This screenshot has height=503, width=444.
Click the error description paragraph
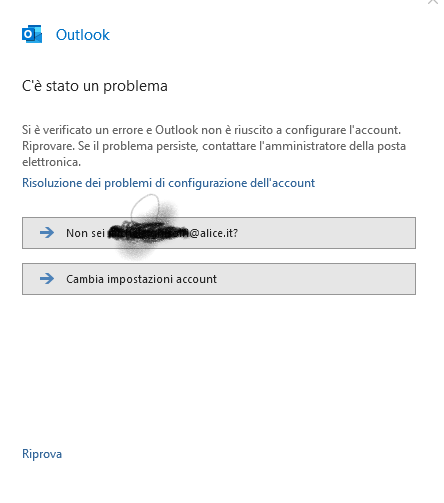click(x=214, y=146)
